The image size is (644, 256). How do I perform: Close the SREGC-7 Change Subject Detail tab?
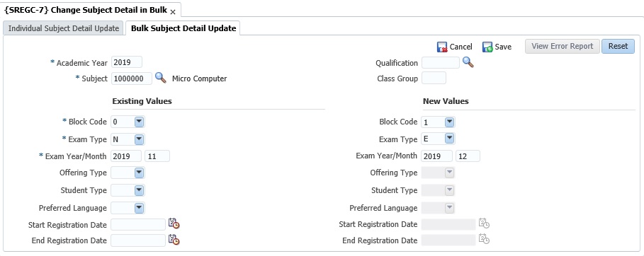[173, 12]
